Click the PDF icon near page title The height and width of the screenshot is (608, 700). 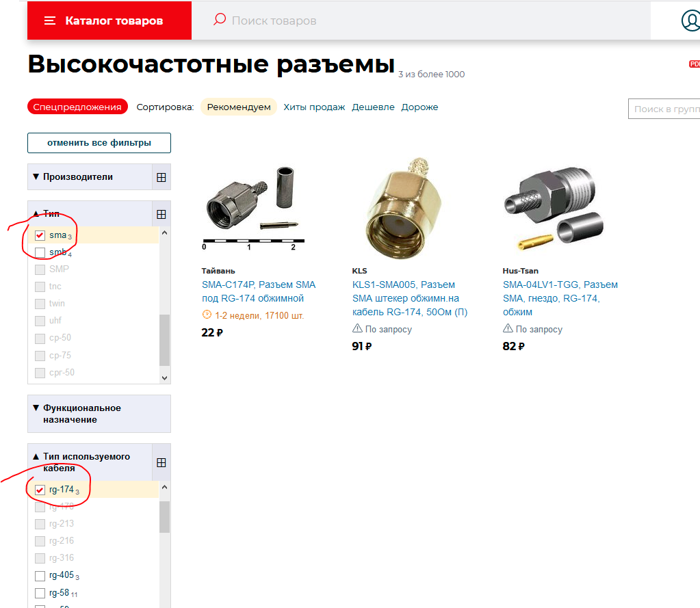click(x=695, y=64)
